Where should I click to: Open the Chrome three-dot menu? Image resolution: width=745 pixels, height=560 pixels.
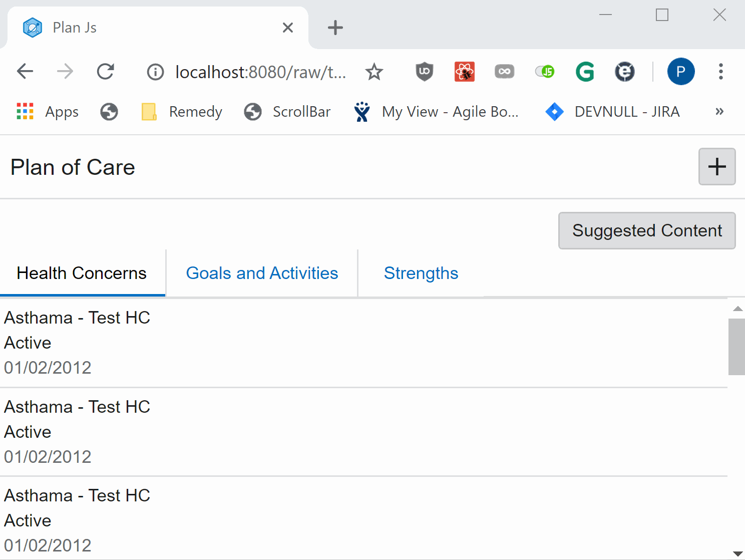click(x=720, y=72)
